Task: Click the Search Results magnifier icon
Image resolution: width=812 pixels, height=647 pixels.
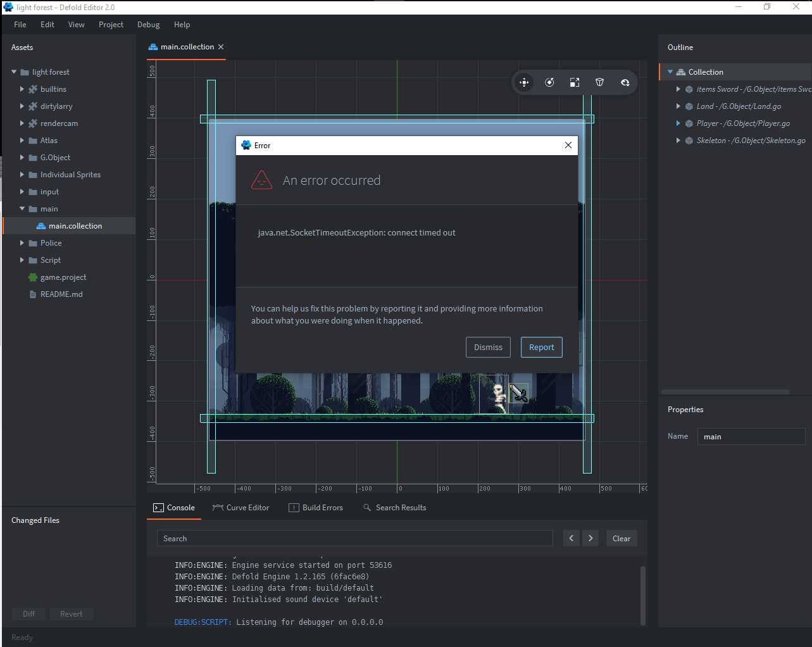Action: [x=366, y=507]
